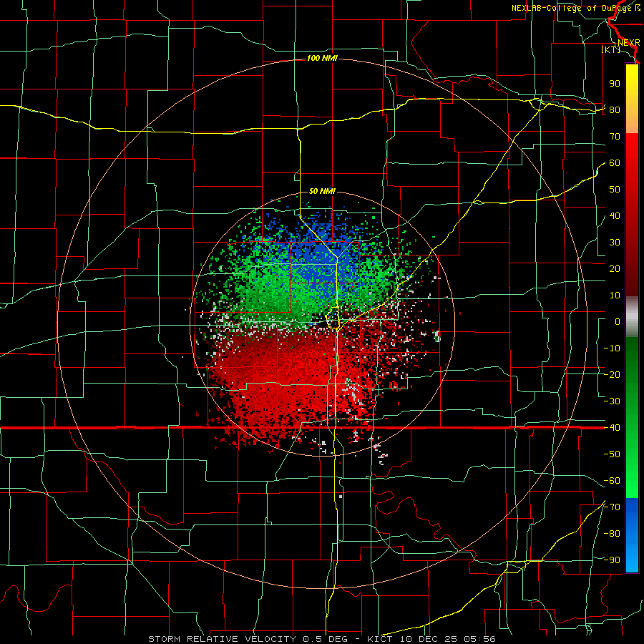Click the -10 scale label

click(612, 348)
